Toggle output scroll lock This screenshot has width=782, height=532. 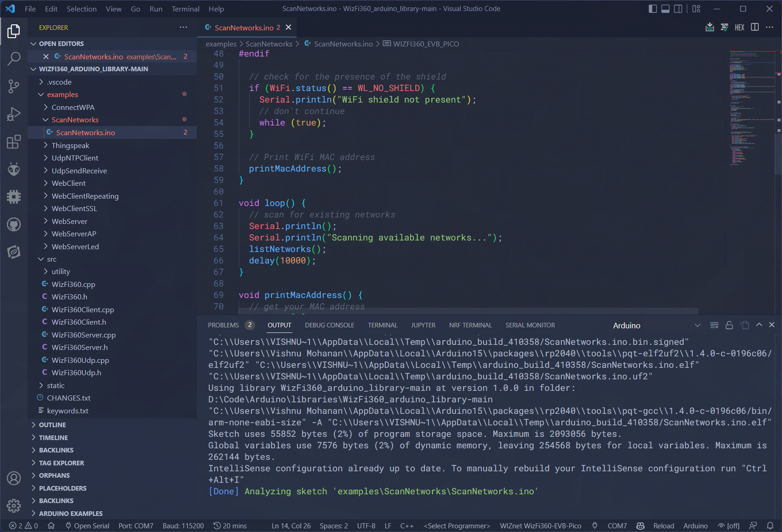tap(729, 325)
